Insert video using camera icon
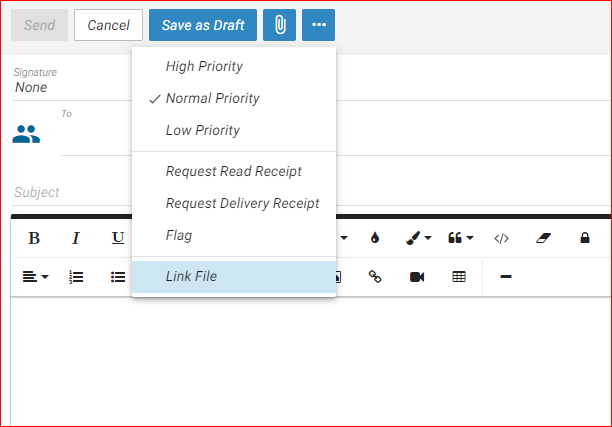This screenshot has height=427, width=612. click(x=417, y=277)
